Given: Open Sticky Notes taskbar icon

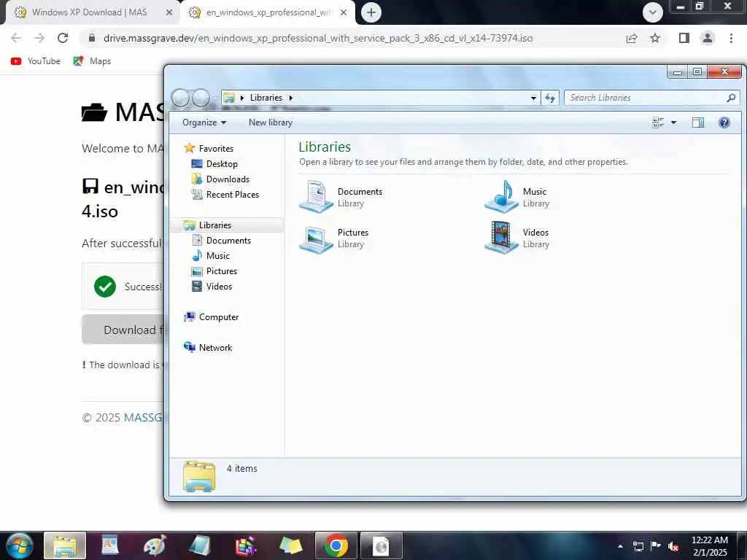Looking at the screenshot, I should (x=290, y=545).
